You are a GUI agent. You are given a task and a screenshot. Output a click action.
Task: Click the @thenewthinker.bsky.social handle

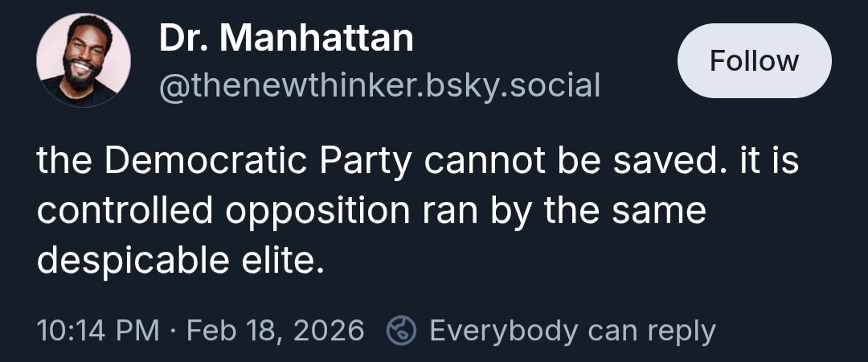tap(379, 84)
